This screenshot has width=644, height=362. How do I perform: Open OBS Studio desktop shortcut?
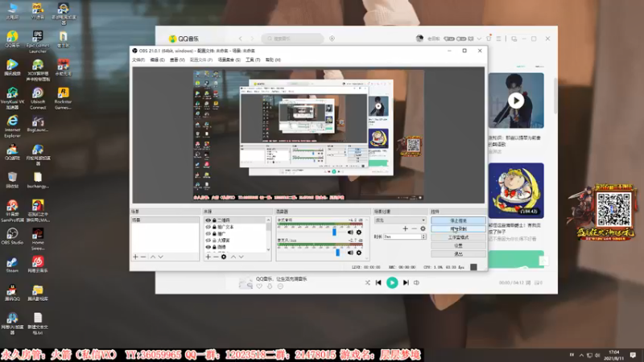pyautogui.click(x=12, y=237)
